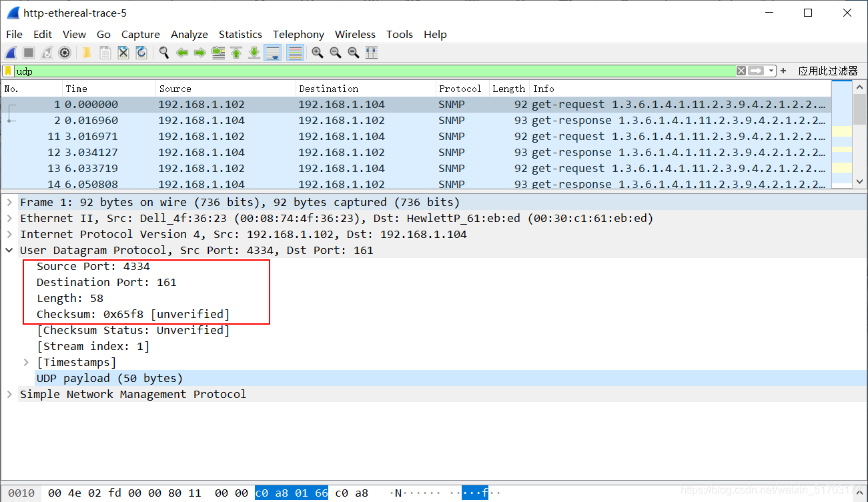The height and width of the screenshot is (502, 868).
Task: Jump to first packet icon
Action: click(236, 53)
